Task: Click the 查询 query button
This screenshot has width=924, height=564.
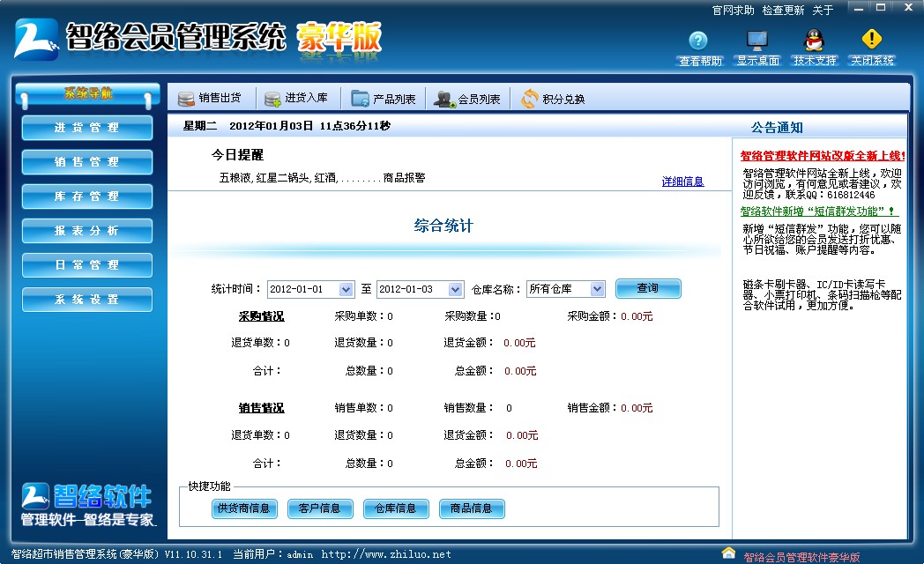Action: pos(648,288)
